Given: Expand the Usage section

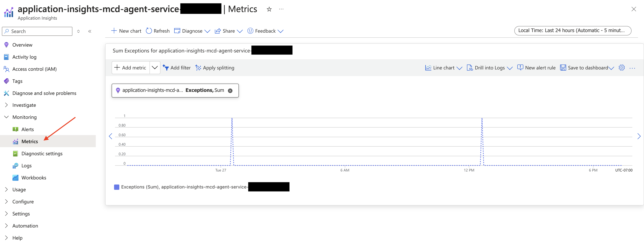Looking at the screenshot, I should click(x=19, y=190).
